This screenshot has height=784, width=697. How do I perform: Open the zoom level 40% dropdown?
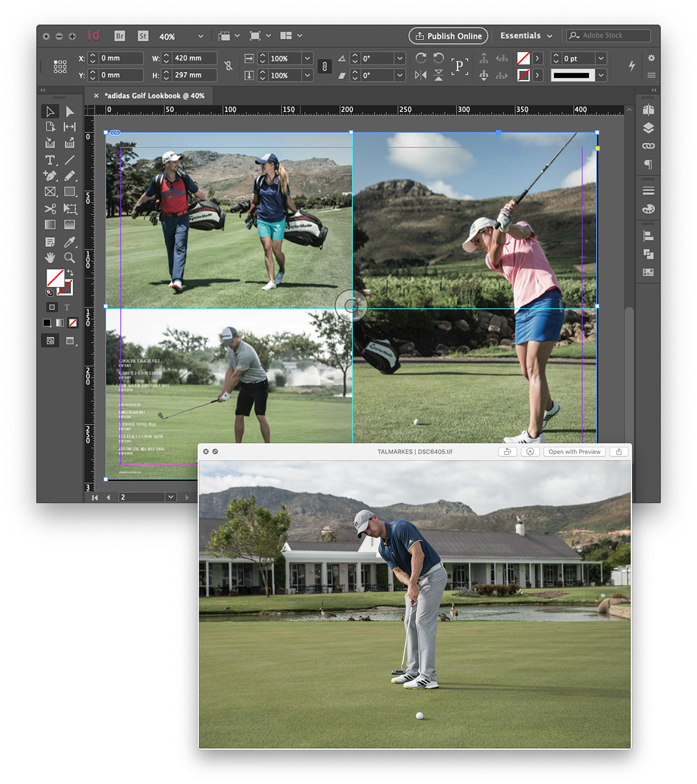click(200, 36)
